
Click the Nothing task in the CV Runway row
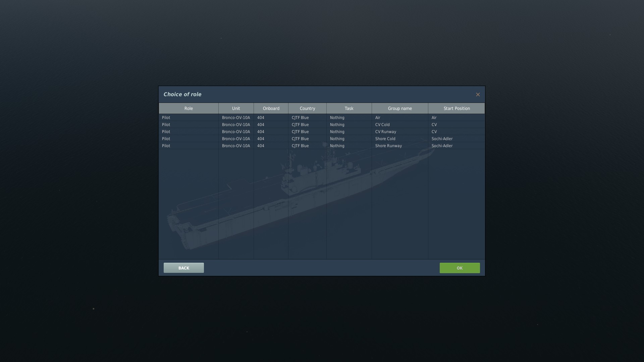337,132
